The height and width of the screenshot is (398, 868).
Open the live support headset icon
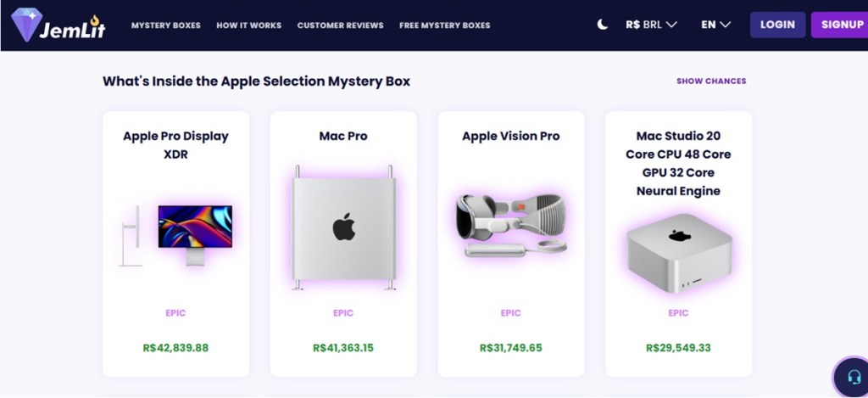[x=854, y=378]
